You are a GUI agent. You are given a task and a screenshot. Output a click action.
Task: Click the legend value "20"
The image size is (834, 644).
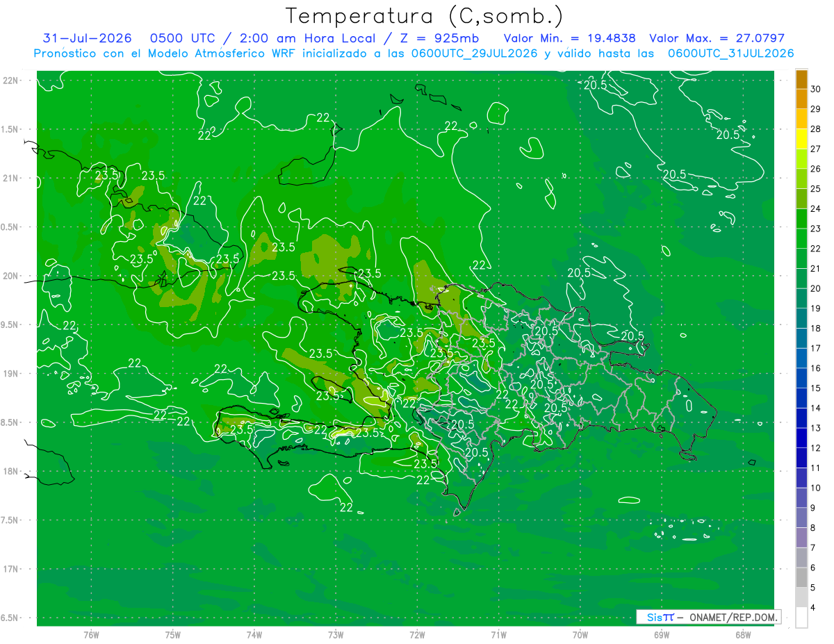[x=816, y=288]
